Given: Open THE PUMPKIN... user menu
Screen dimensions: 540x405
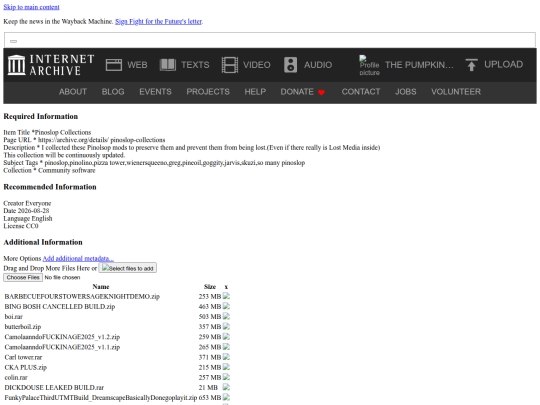Looking at the screenshot, I should point(419,65).
